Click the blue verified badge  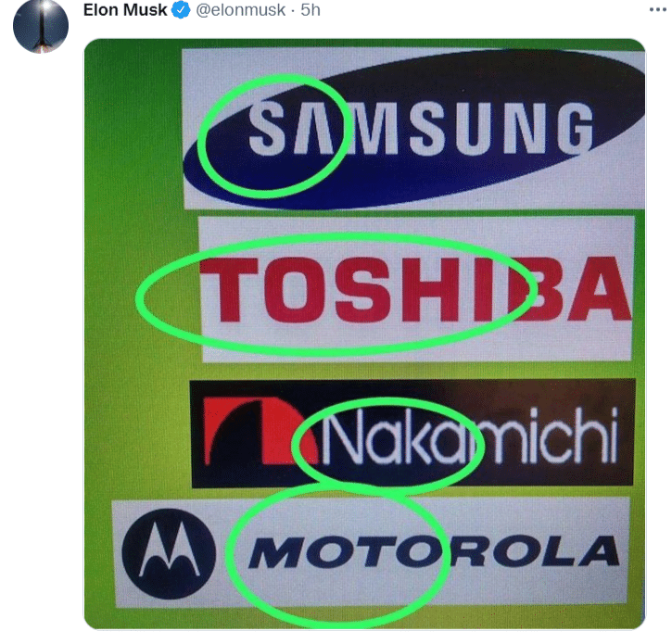[180, 11]
